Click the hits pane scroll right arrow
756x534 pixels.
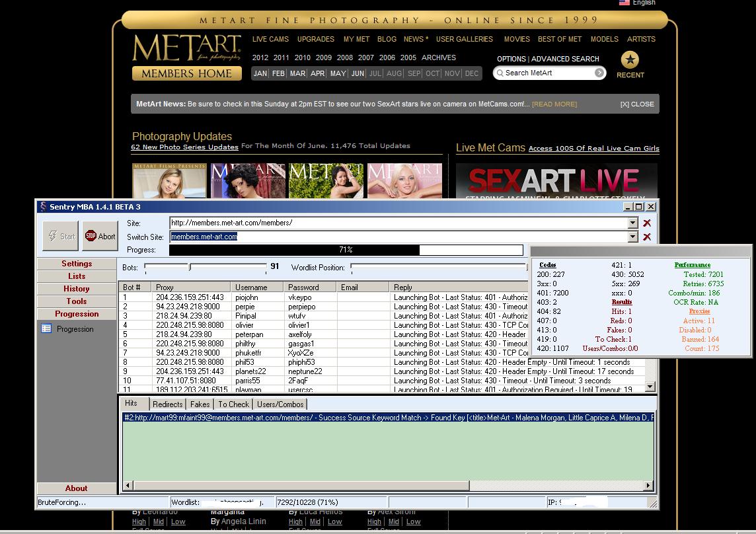[648, 485]
